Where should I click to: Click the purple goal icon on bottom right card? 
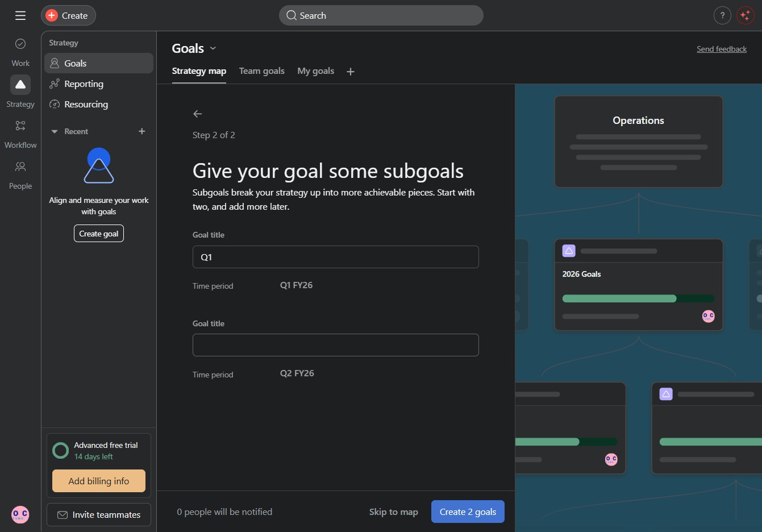(x=666, y=394)
